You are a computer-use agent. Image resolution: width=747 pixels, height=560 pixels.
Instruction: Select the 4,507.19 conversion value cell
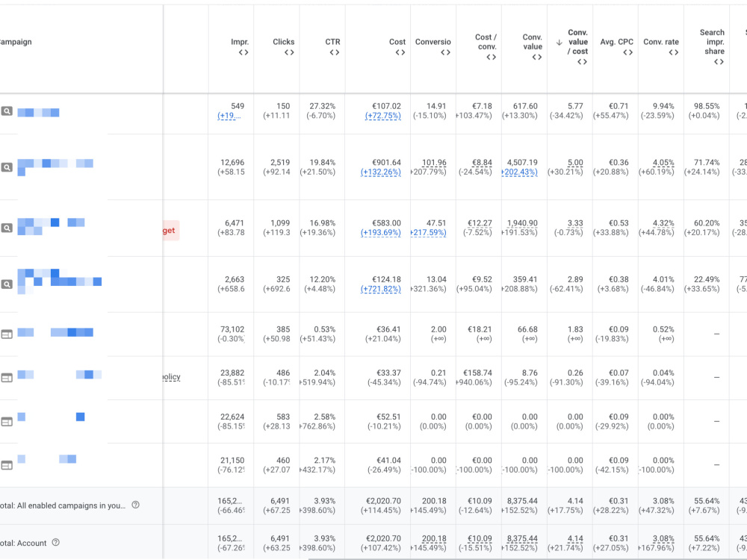pos(522,162)
